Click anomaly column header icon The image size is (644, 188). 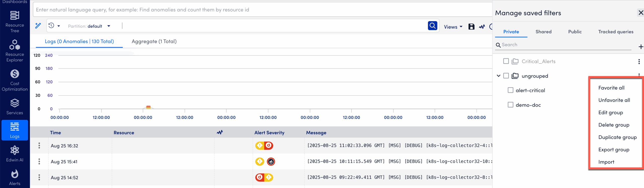(220, 132)
